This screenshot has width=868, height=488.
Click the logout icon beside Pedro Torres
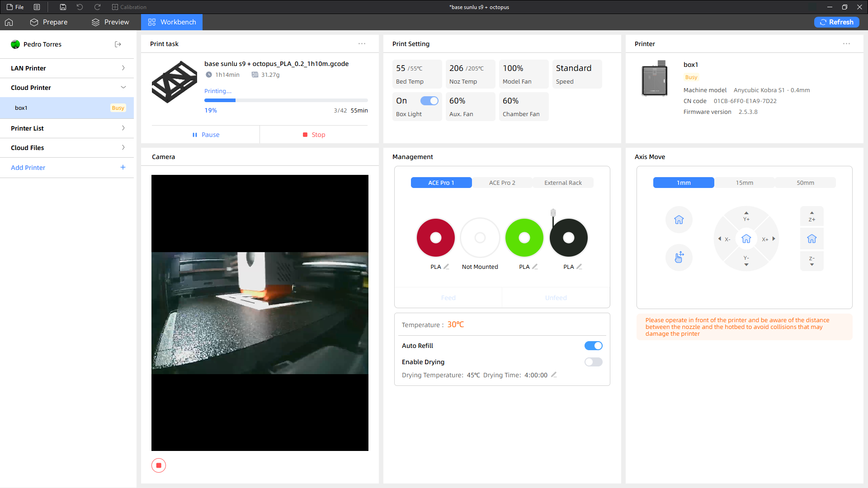(118, 44)
